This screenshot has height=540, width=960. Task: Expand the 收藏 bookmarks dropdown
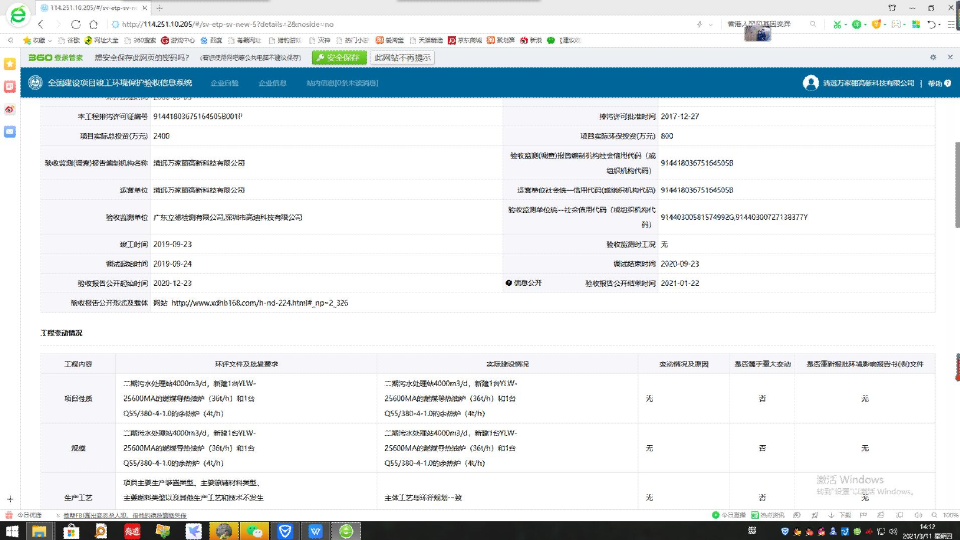(x=39, y=40)
